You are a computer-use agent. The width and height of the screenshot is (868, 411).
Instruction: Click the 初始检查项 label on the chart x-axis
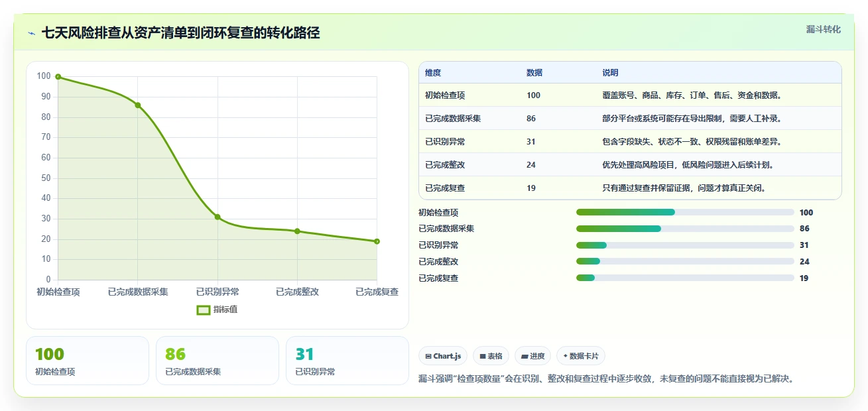(58, 292)
